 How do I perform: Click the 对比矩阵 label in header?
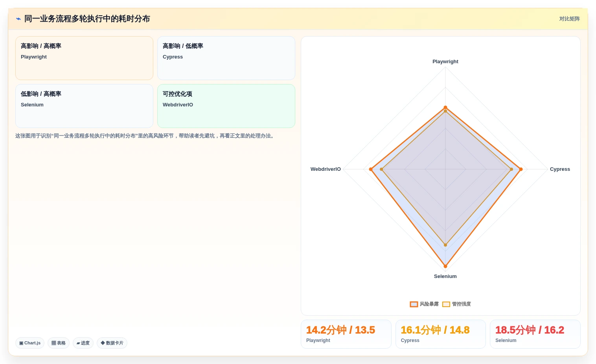[569, 19]
